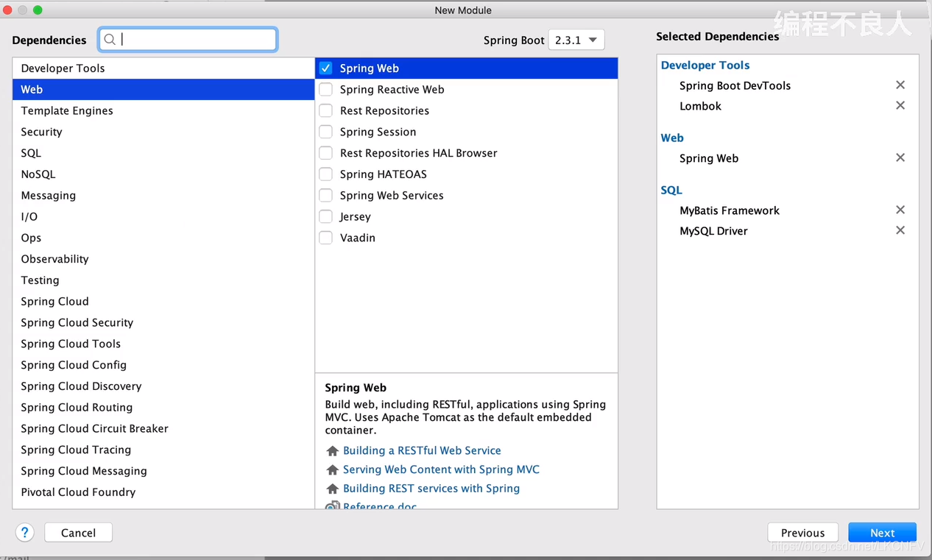Select the Spring Cloud Tracing category

[x=163, y=450]
